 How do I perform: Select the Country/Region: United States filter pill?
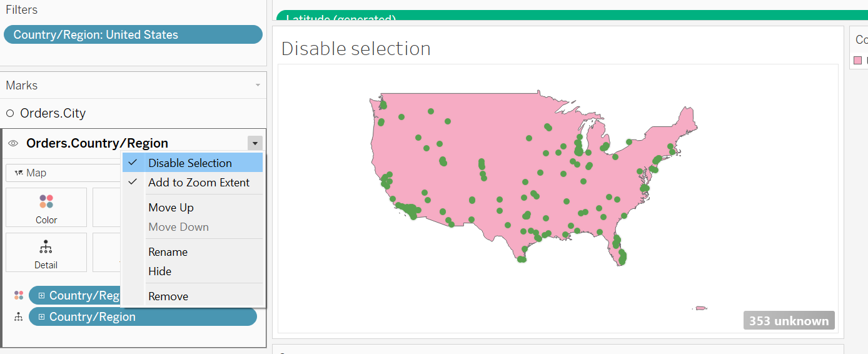[133, 35]
